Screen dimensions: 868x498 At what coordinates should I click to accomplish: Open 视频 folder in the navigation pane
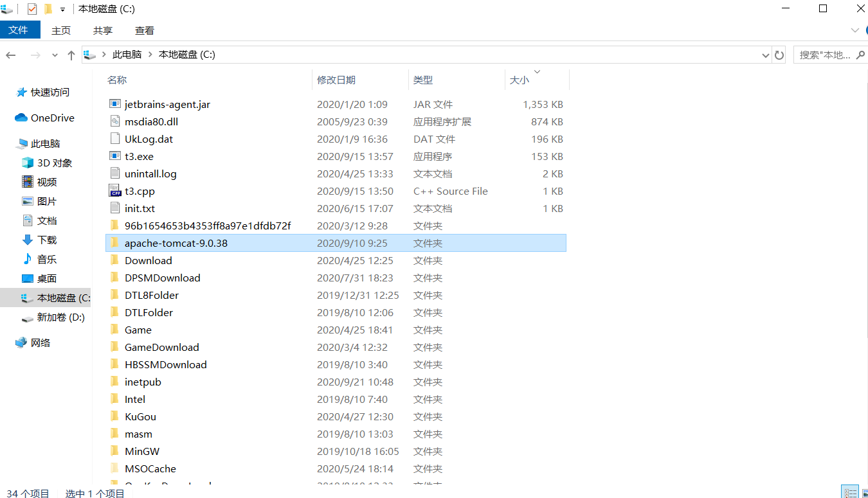pyautogui.click(x=47, y=182)
